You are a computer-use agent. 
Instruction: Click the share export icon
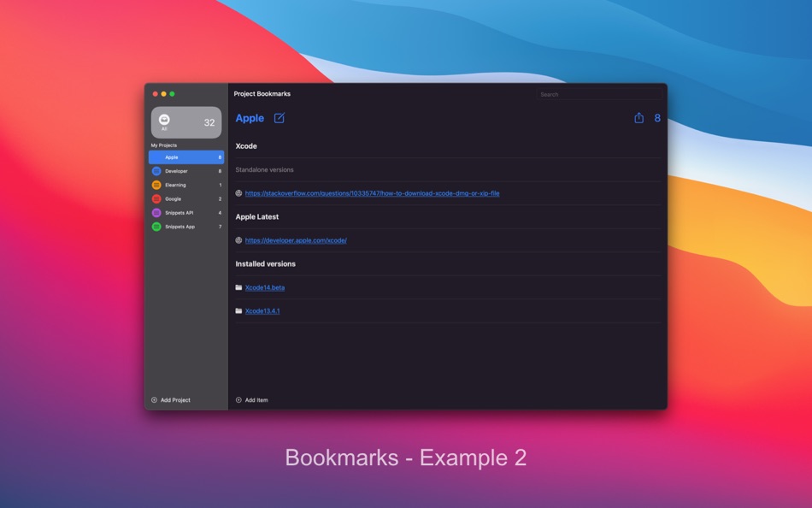pyautogui.click(x=639, y=118)
